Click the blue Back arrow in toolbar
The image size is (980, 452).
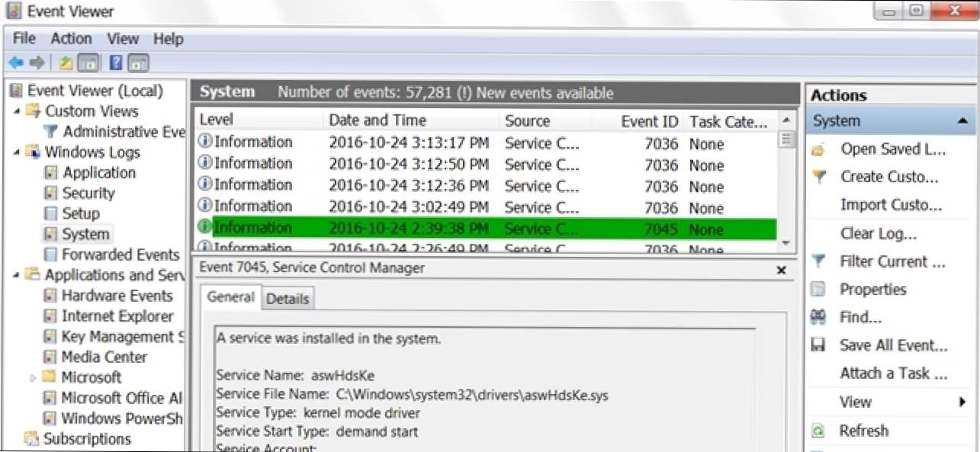pos(15,63)
